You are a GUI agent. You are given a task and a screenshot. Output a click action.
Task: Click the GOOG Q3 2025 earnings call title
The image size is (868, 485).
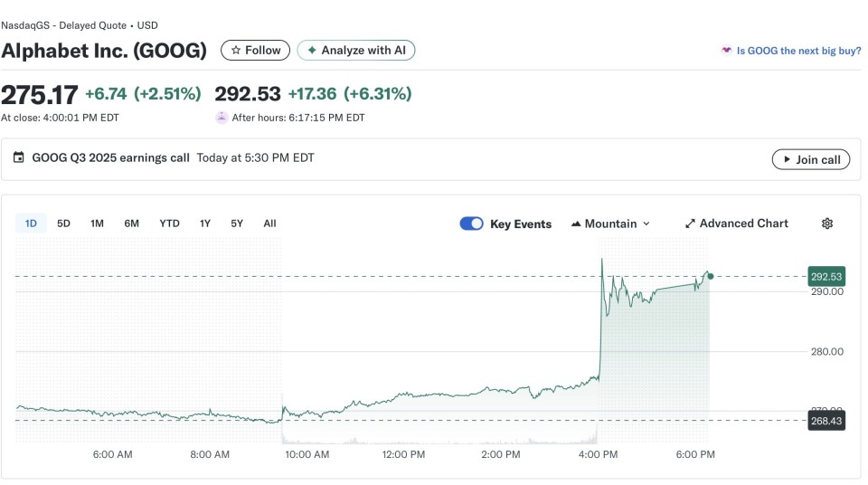(x=110, y=157)
